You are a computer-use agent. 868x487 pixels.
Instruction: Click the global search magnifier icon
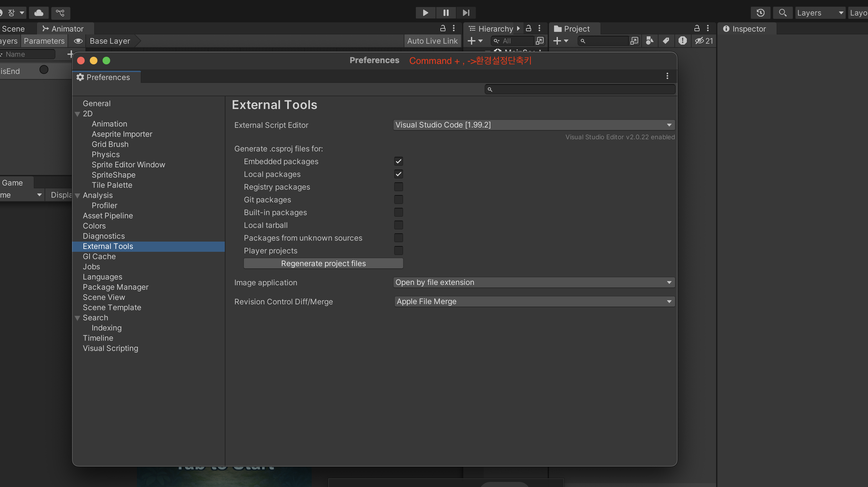(x=782, y=13)
